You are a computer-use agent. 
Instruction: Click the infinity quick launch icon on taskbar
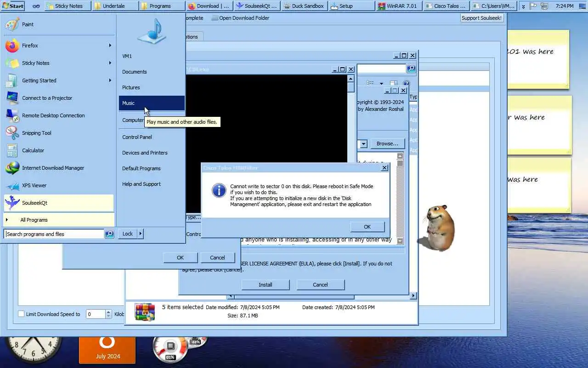[x=36, y=6]
